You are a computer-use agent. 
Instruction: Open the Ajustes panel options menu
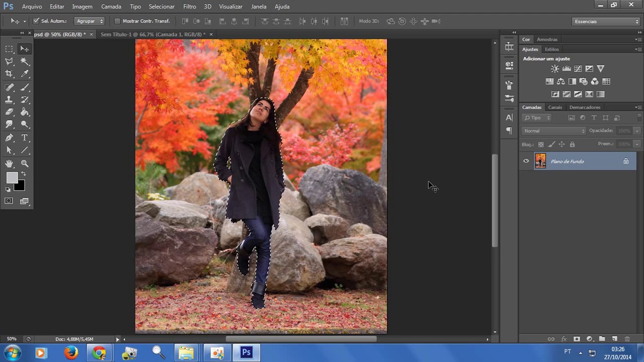[638, 49]
